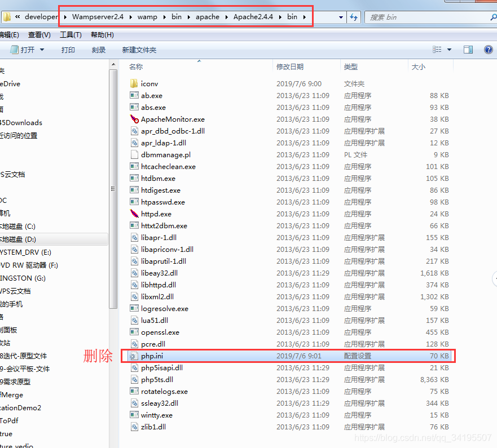The image size is (497, 448).
Task: Open the address bar history dropdown
Action: (x=341, y=17)
